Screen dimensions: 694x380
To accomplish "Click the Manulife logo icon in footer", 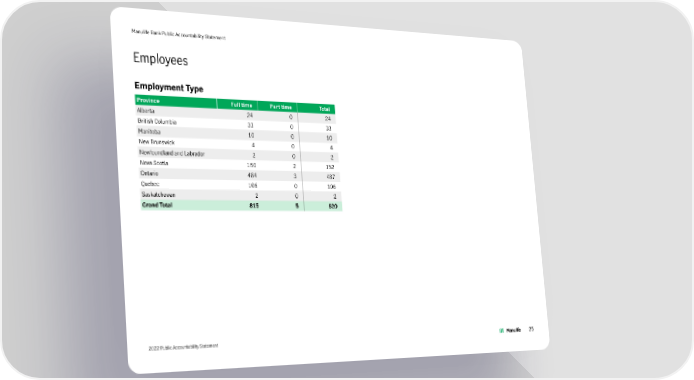I will point(501,330).
